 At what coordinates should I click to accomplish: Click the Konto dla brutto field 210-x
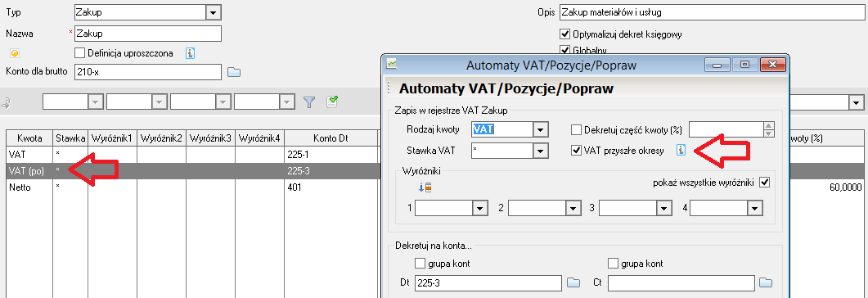148,71
